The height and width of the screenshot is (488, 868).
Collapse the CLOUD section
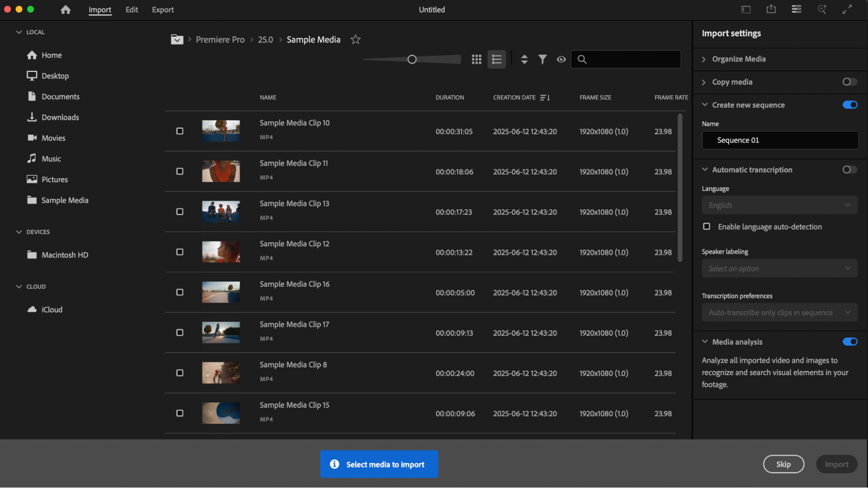point(19,287)
